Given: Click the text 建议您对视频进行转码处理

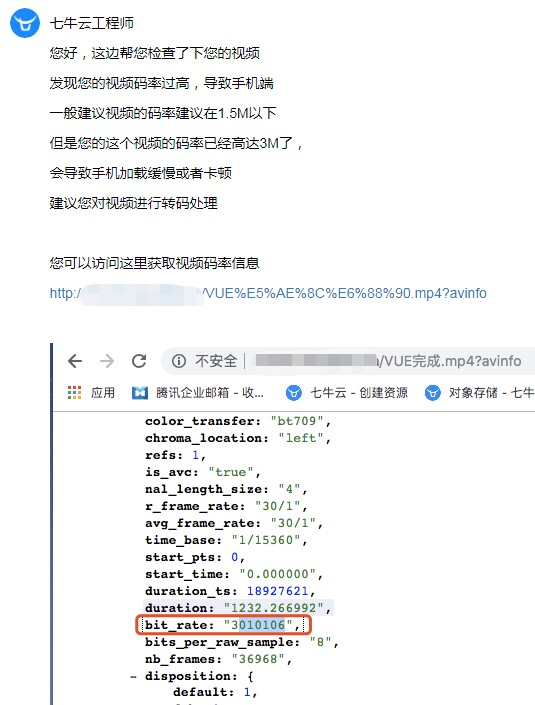Looking at the screenshot, I should click(134, 203).
